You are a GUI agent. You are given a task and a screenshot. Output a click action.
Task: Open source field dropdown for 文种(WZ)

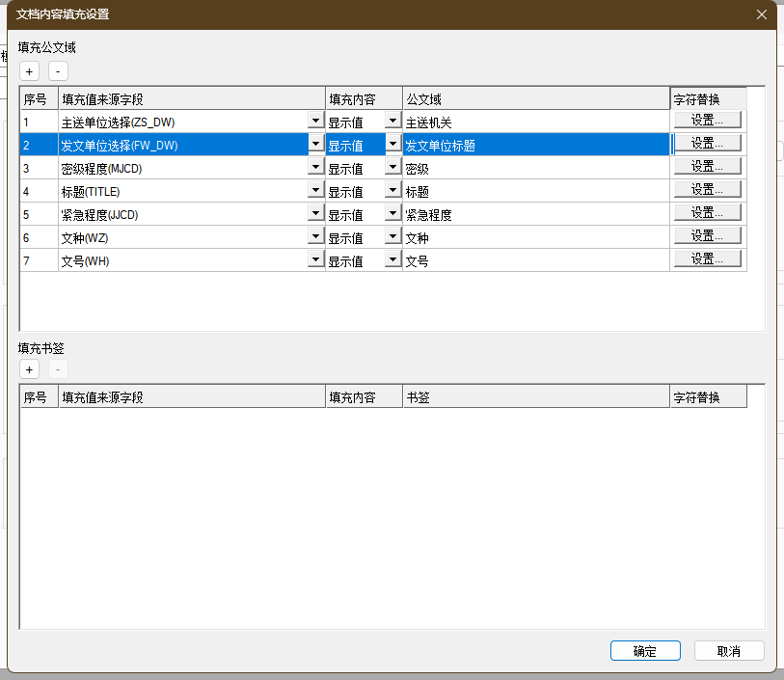tap(315, 237)
